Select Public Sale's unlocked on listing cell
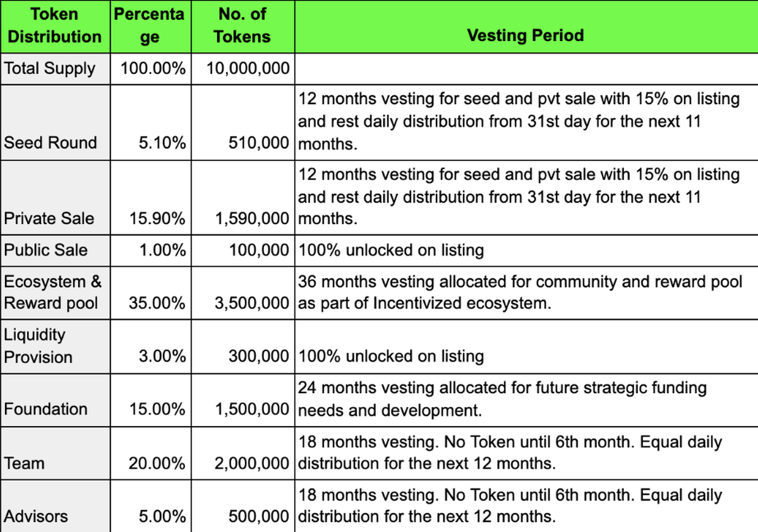 tap(391, 250)
